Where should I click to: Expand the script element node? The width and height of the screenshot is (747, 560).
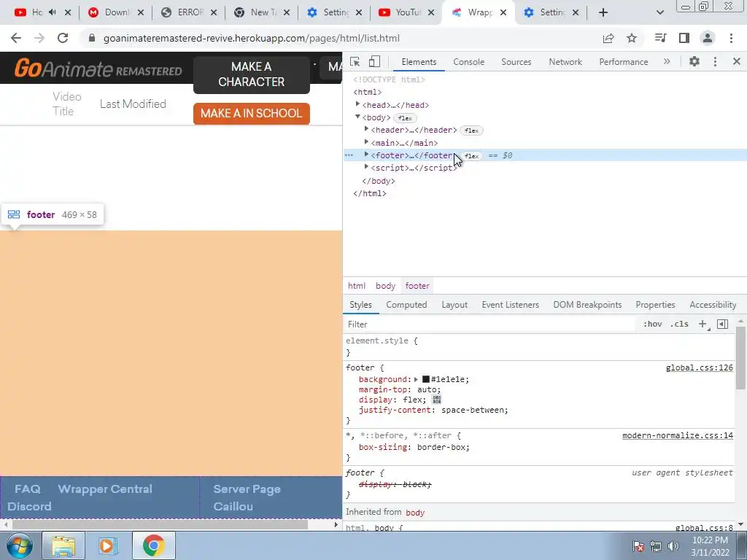click(366, 167)
